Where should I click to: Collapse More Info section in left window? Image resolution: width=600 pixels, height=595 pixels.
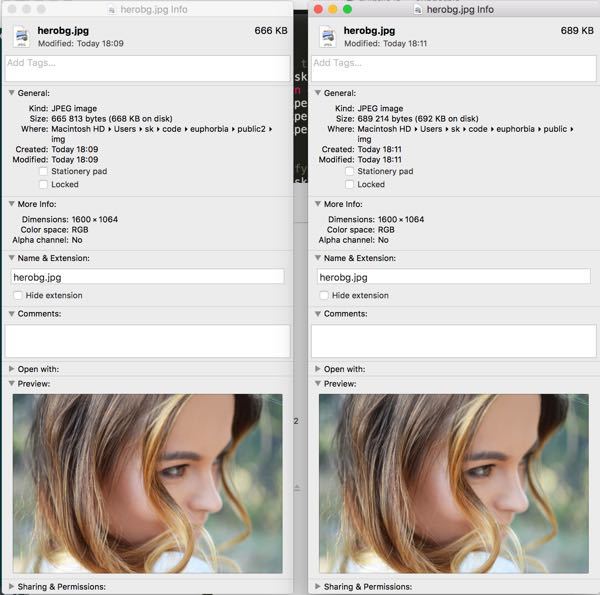[x=11, y=204]
